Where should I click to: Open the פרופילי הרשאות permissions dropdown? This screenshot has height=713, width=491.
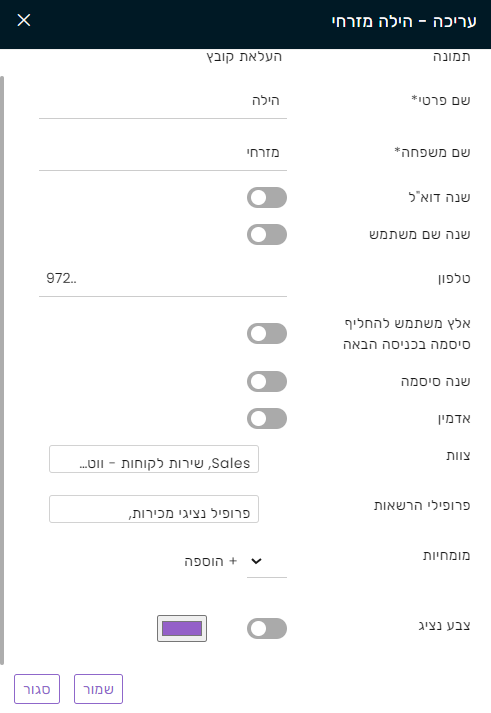tap(154, 509)
